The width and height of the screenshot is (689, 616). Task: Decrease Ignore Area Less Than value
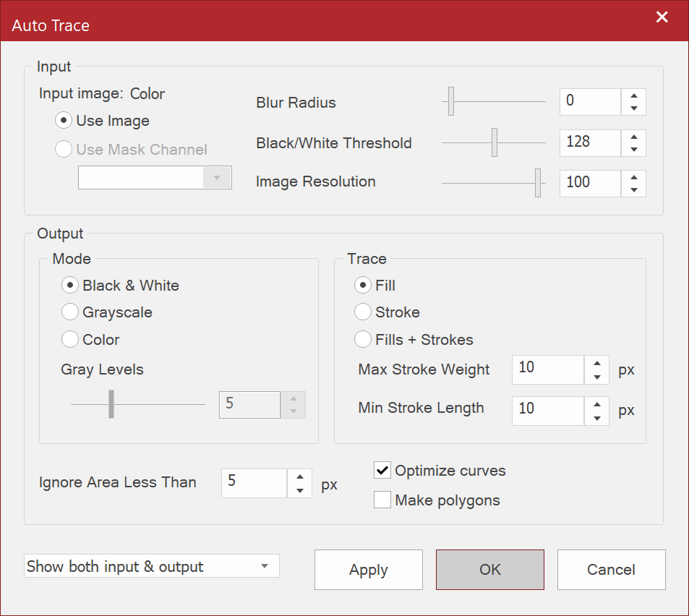click(300, 491)
